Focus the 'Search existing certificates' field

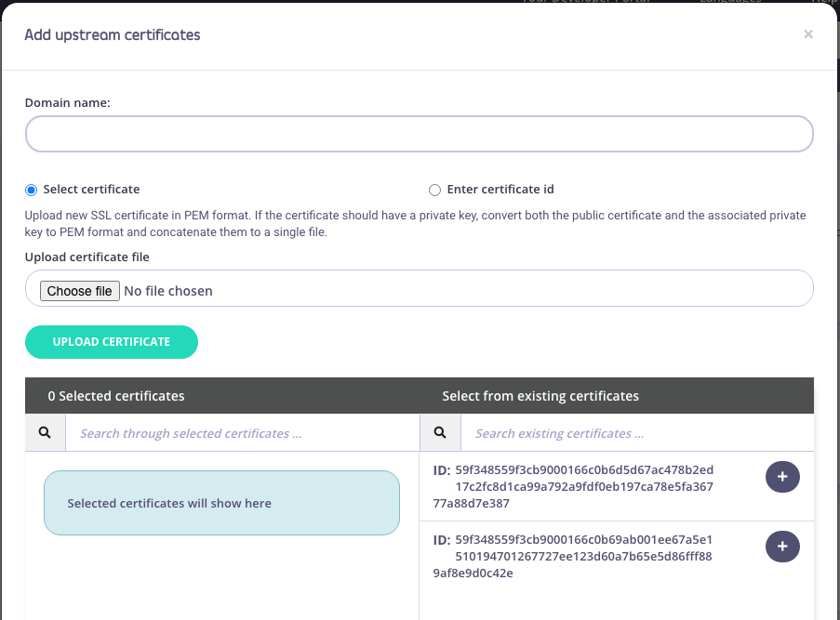pyautogui.click(x=636, y=433)
